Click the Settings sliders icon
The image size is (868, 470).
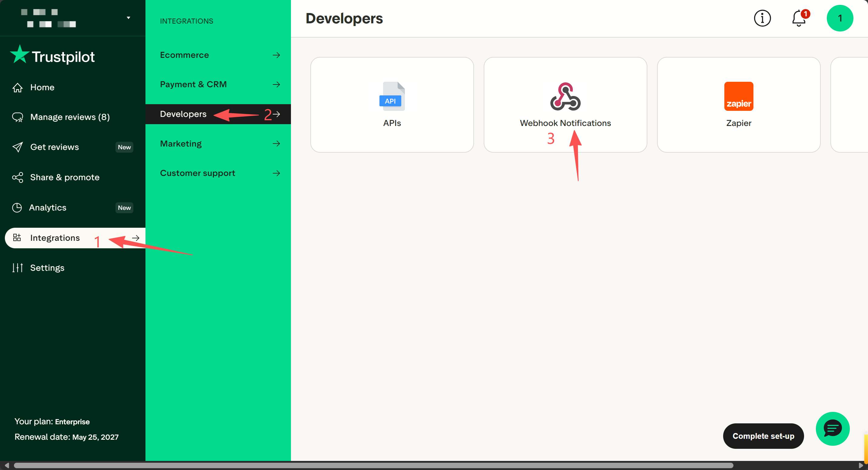click(x=17, y=268)
